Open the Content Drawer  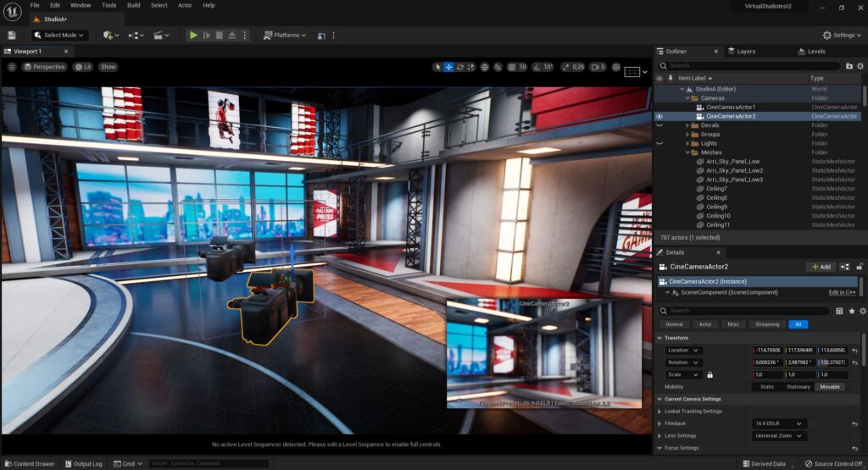tap(29, 464)
